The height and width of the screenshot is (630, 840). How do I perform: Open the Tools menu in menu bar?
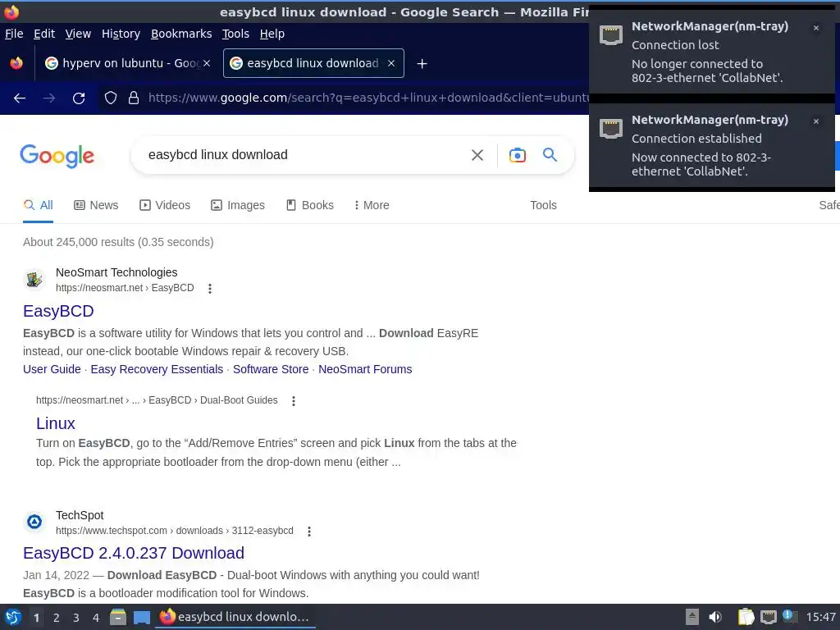[235, 34]
